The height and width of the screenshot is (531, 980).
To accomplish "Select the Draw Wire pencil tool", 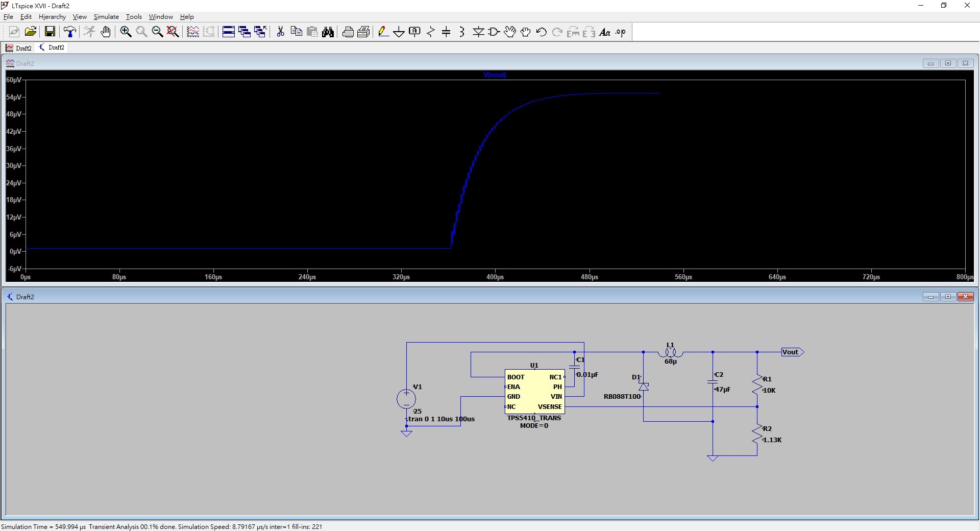I will coord(383,32).
